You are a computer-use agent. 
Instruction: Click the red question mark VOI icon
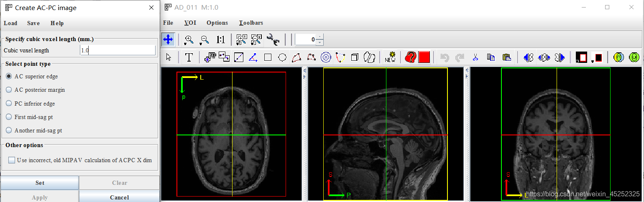[411, 57]
